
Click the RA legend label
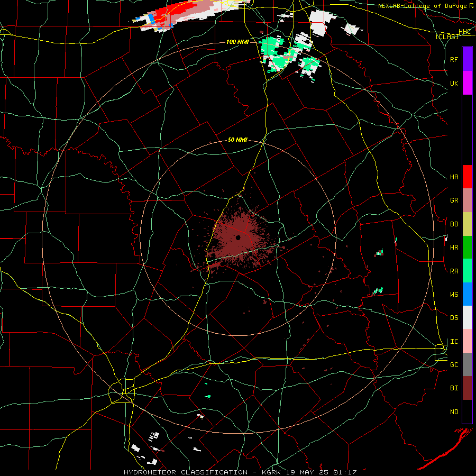click(x=454, y=271)
